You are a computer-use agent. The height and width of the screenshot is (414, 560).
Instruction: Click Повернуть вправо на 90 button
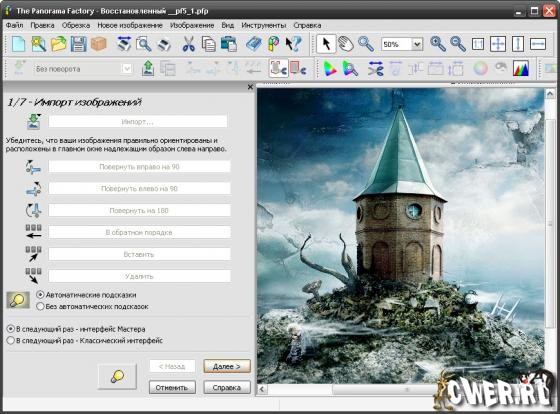139,166
